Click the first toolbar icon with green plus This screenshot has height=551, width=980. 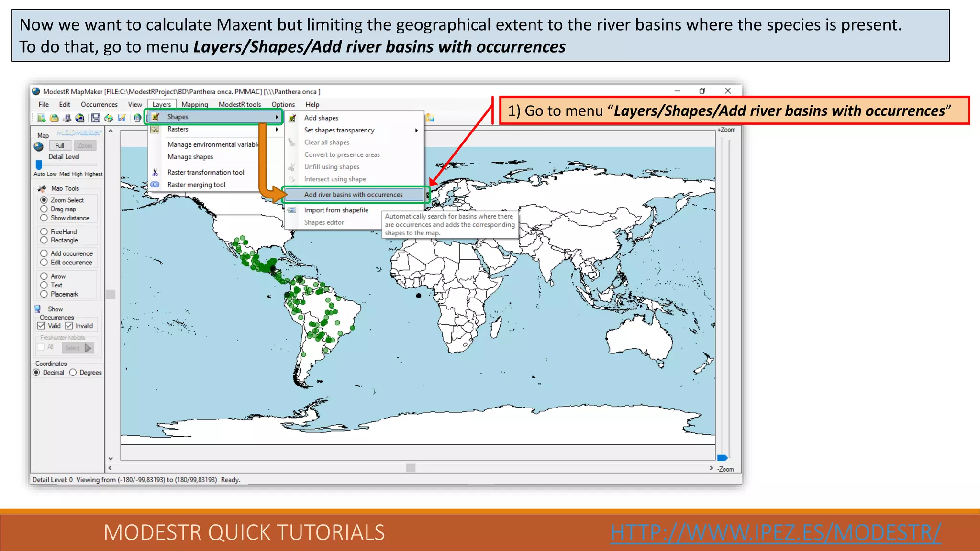(41, 118)
